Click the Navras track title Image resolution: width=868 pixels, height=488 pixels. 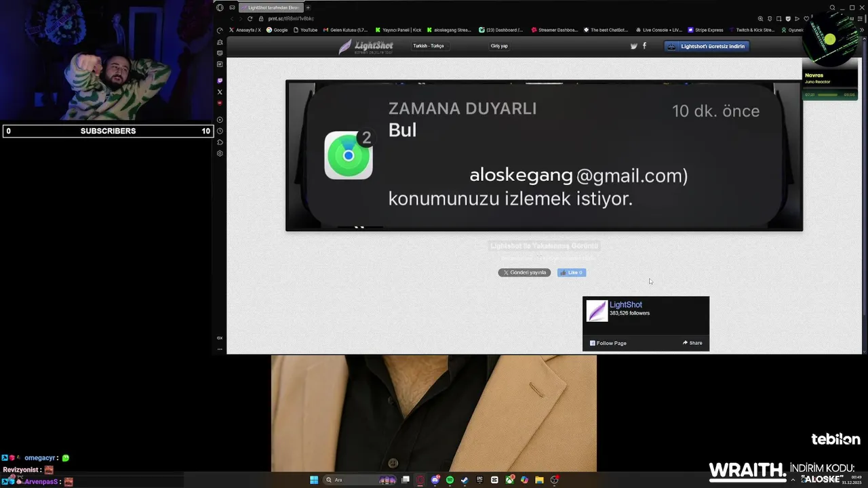(814, 75)
